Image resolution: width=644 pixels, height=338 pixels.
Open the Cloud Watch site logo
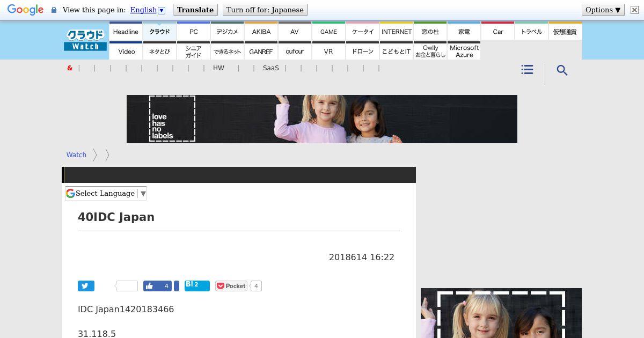pos(85,40)
